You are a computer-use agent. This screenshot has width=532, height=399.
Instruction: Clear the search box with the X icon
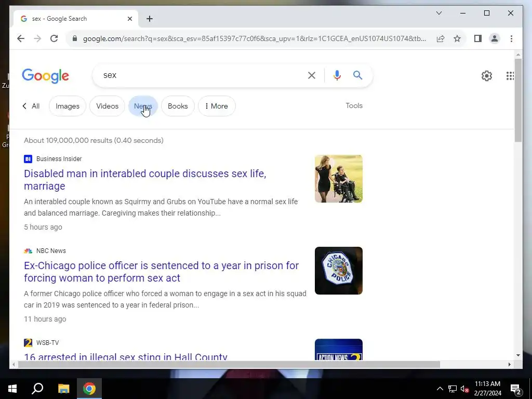click(x=312, y=75)
